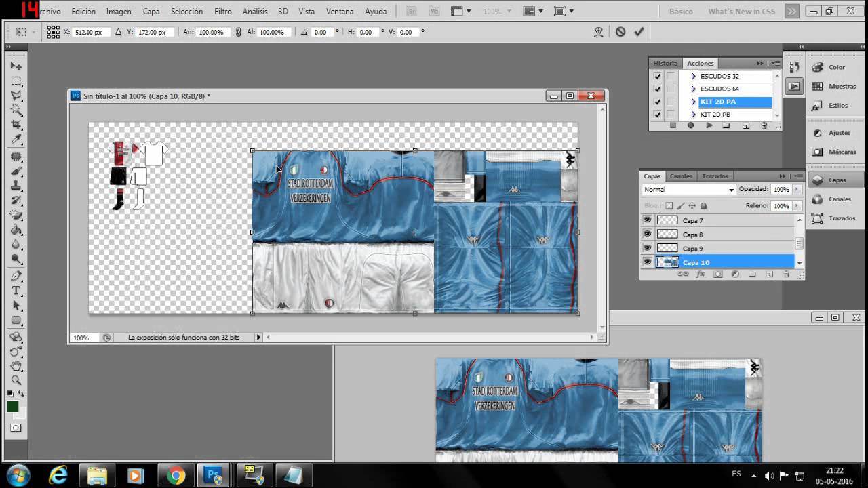Viewport: 868px width, 488px height.
Task: Delete layer using Capas panel trash icon
Action: point(787,274)
